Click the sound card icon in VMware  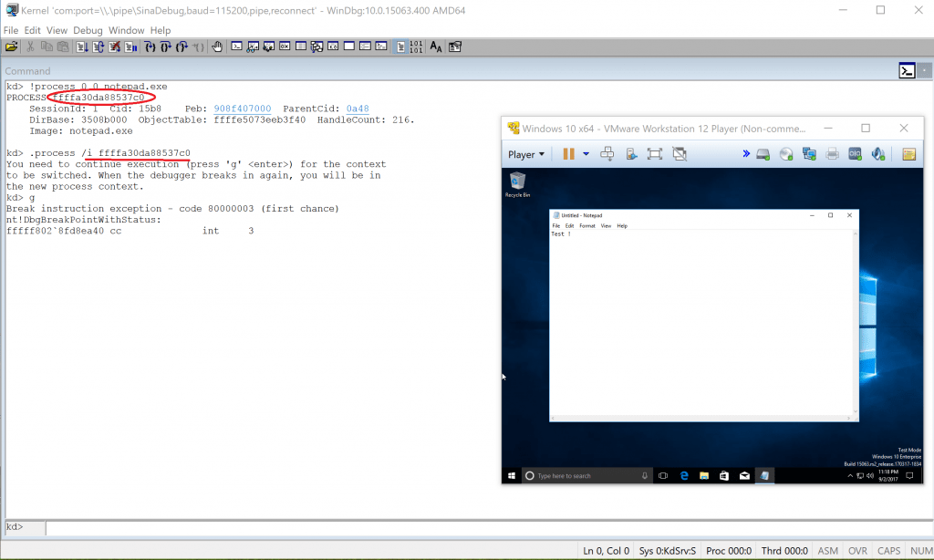pos(878,154)
